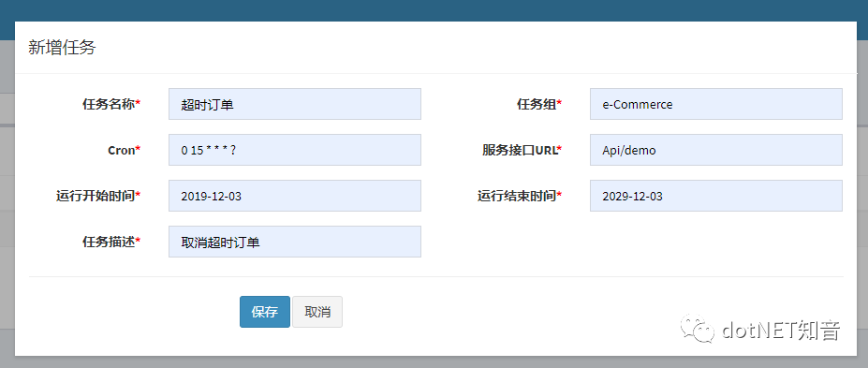The width and height of the screenshot is (868, 368).
Task: Click the 任务组 field containing e-Commerce
Action: [716, 104]
